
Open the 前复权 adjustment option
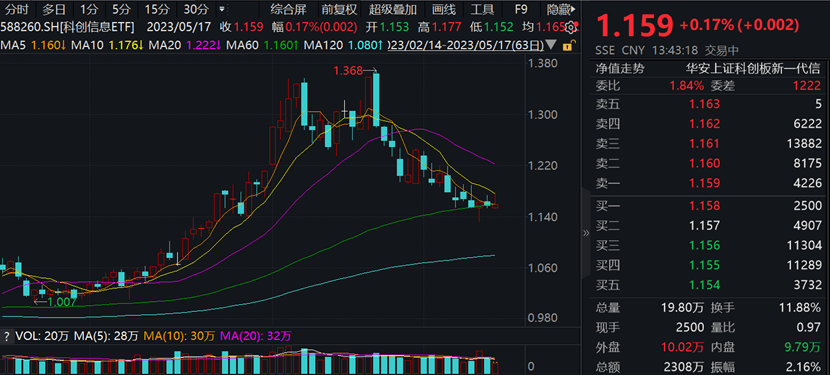point(340,9)
